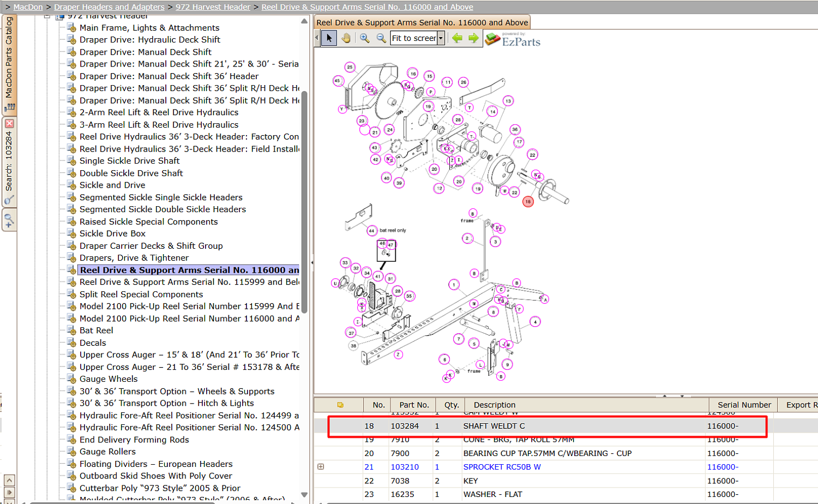This screenshot has height=504, width=818.
Task: Click callout 26 on the diagram
Action: [464, 82]
